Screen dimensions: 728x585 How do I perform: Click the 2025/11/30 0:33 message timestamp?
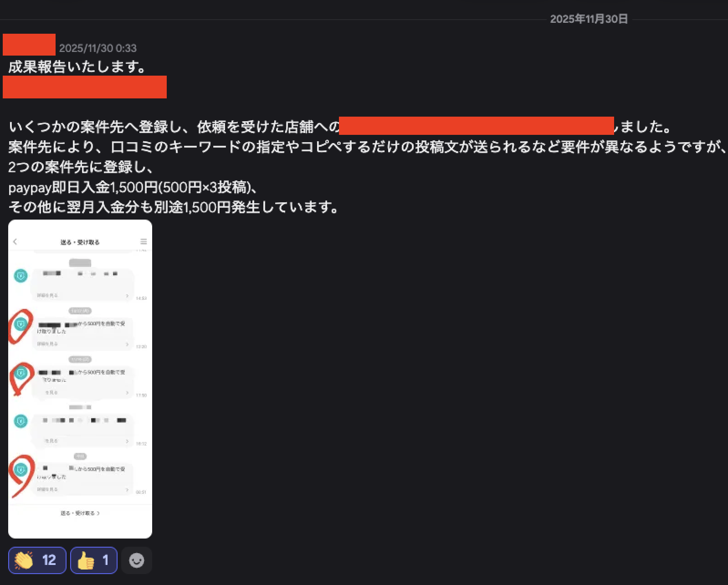click(x=97, y=48)
